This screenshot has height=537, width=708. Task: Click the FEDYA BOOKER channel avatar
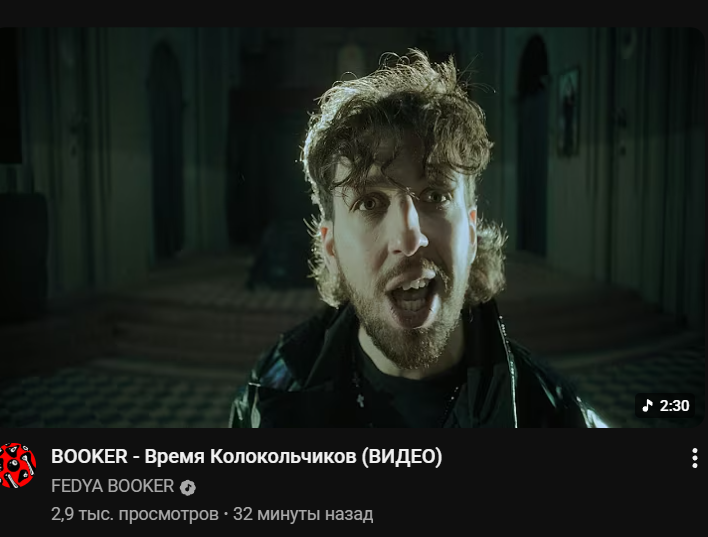tap(17, 465)
